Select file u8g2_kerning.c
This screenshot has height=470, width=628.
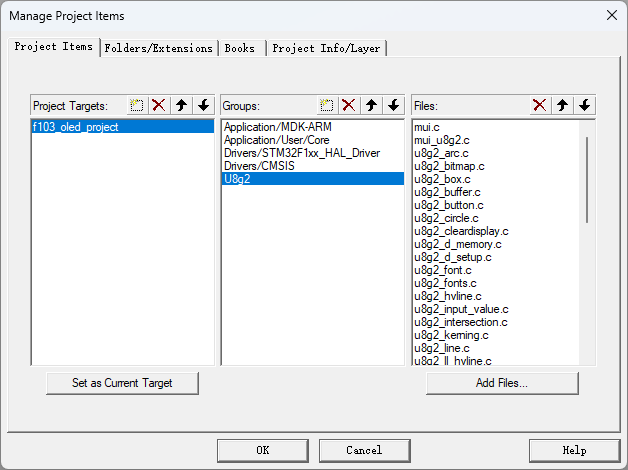(496, 335)
